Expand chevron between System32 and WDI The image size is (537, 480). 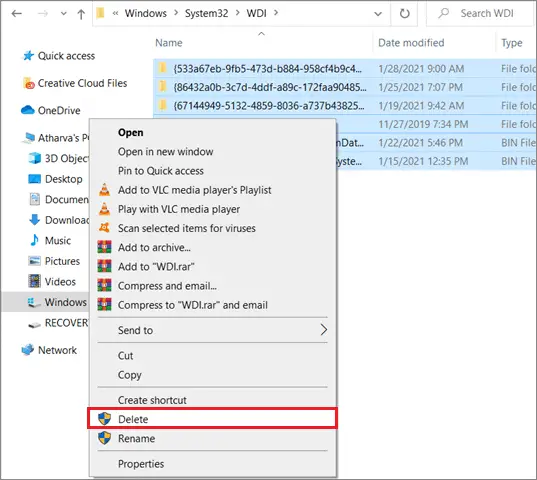[x=238, y=13]
